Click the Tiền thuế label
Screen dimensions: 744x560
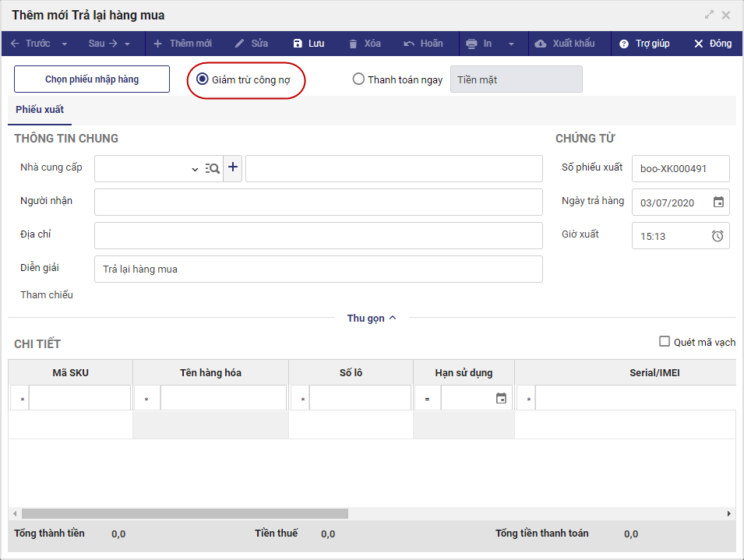click(x=276, y=533)
